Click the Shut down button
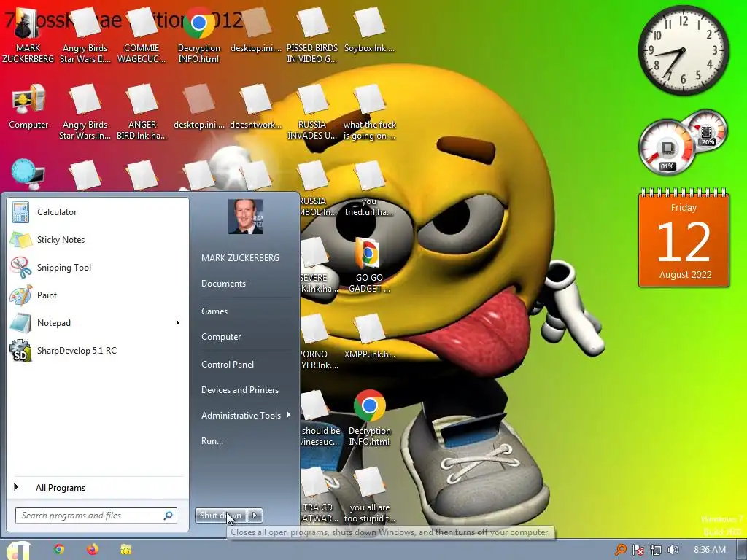This screenshot has height=560, width=747. coord(220,516)
